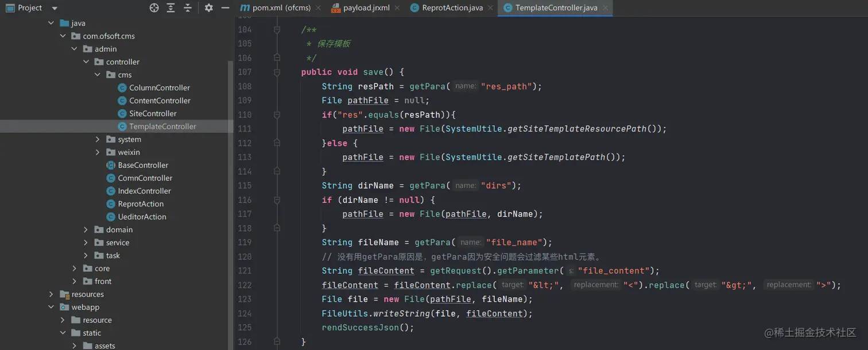The width and height of the screenshot is (868, 350).
Task: Open ComnController in project tree
Action: (145, 178)
